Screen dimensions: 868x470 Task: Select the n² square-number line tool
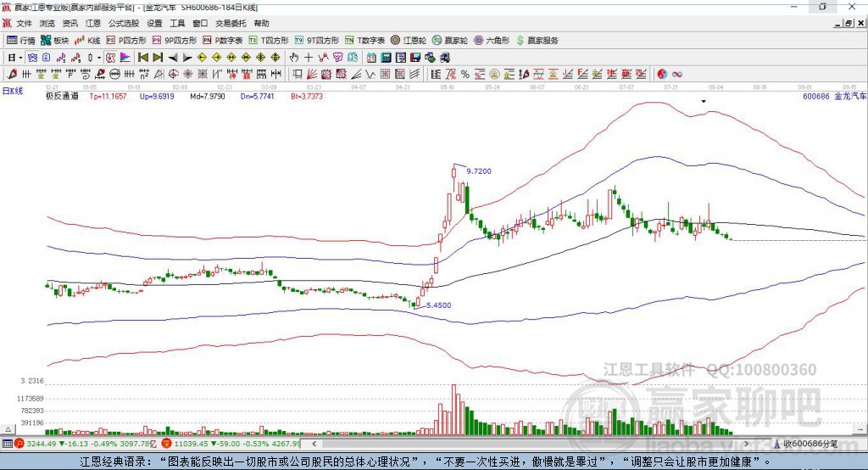(x=144, y=74)
